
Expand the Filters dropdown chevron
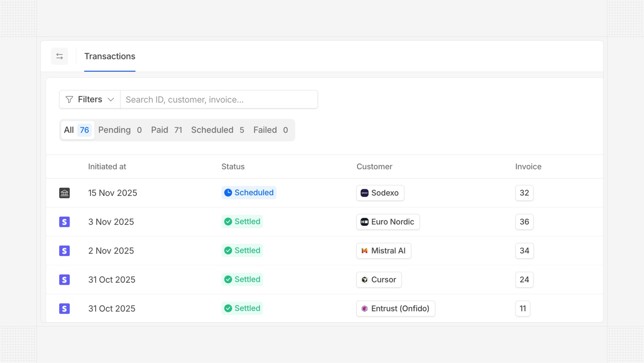coord(111,99)
